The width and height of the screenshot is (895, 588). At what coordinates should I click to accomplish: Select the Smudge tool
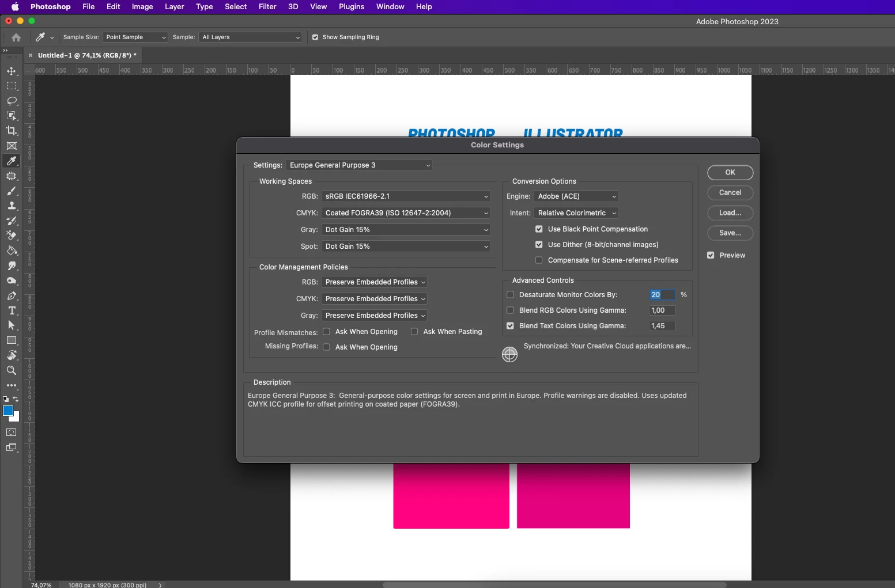[12, 266]
